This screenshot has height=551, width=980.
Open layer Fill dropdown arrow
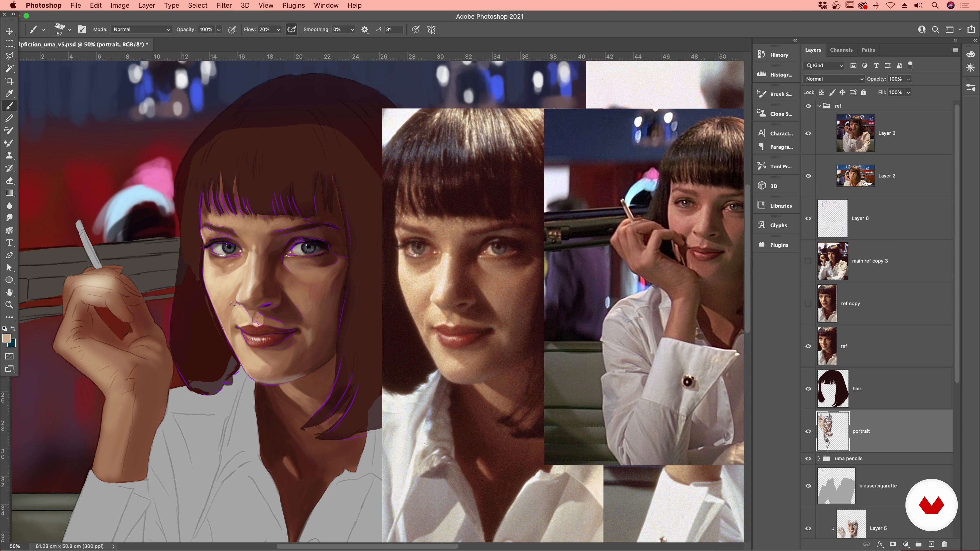[x=908, y=92]
